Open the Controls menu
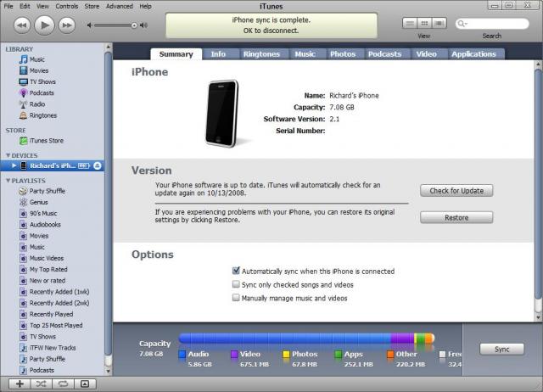 coord(67,6)
